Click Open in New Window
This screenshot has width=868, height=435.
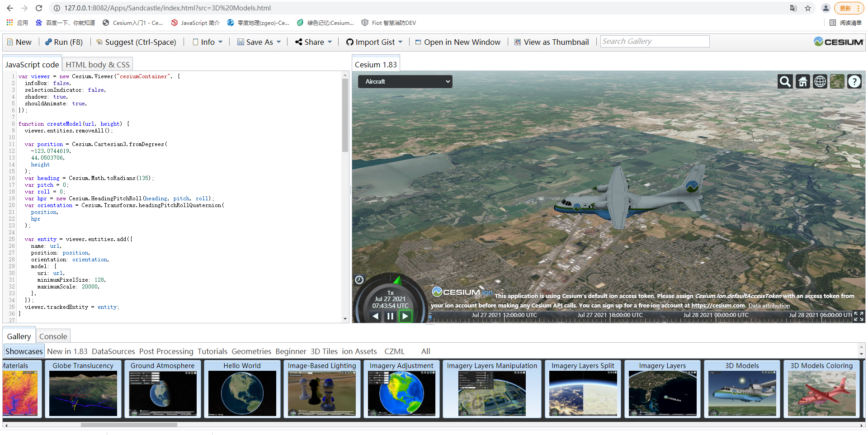tap(458, 42)
